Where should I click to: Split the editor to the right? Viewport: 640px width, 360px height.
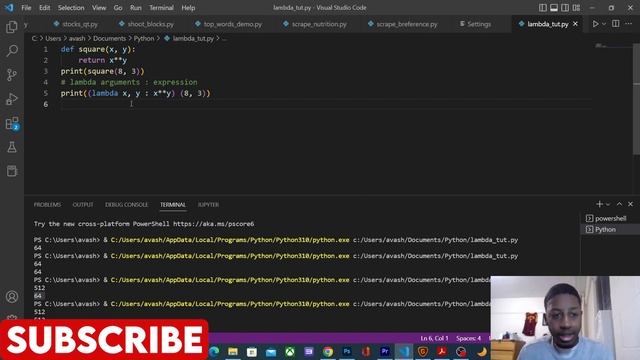616,24
